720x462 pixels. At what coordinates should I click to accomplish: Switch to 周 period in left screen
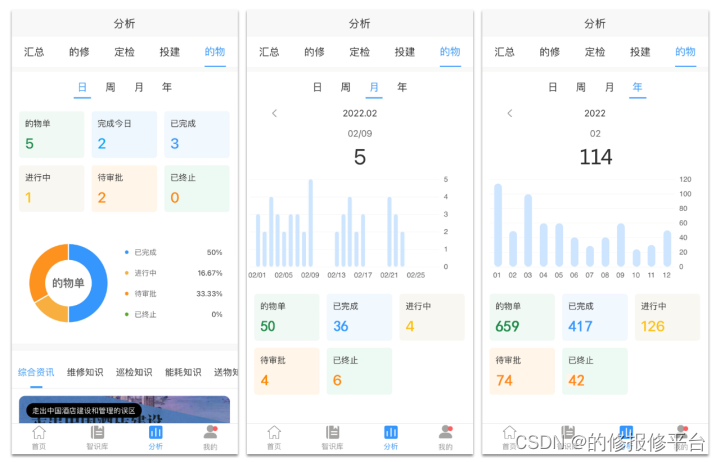pyautogui.click(x=111, y=87)
